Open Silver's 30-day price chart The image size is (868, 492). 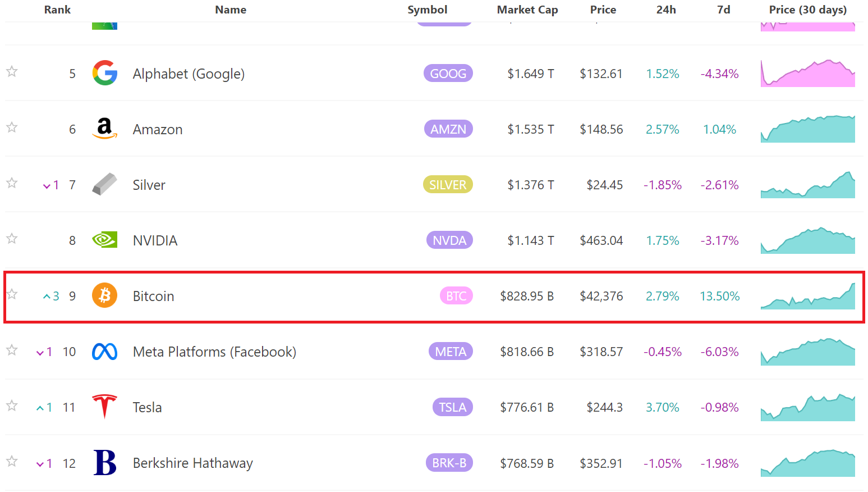(x=808, y=184)
